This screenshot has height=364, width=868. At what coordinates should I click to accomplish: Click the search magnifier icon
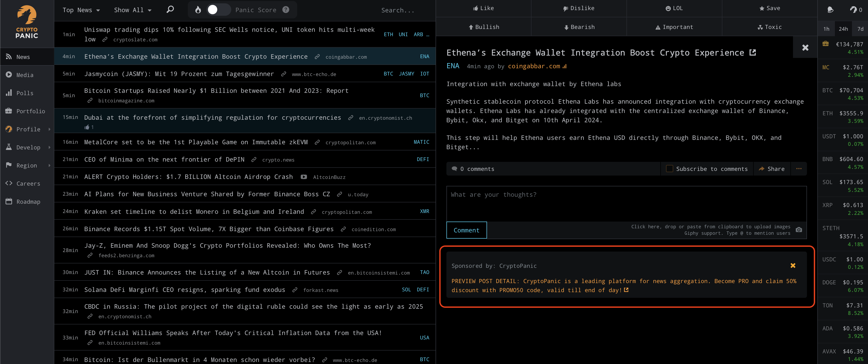[170, 9]
